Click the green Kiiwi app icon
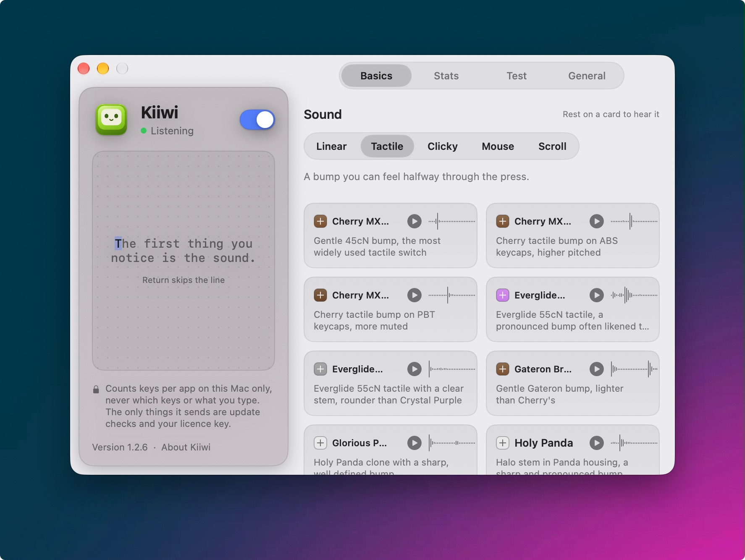 pyautogui.click(x=111, y=120)
